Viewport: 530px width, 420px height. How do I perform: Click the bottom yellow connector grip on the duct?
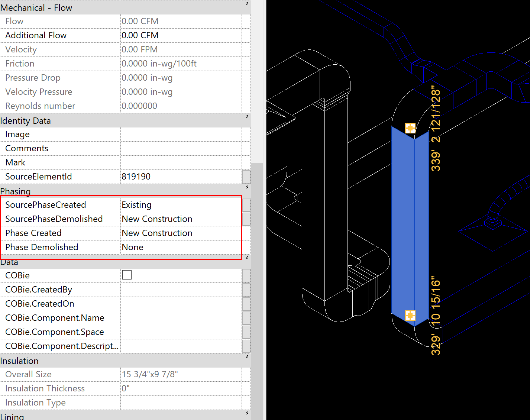pyautogui.click(x=410, y=316)
